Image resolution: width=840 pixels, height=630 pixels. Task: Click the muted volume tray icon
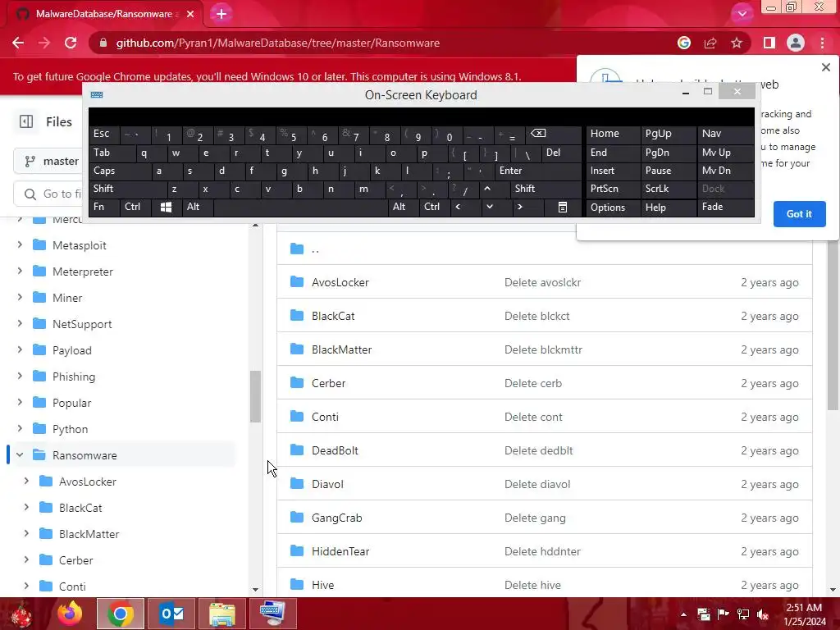coord(763,614)
